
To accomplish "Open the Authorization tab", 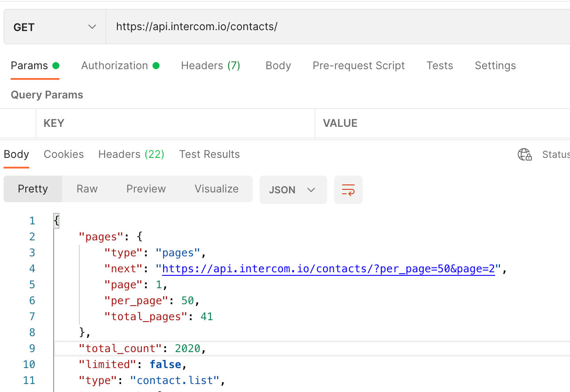I will [x=120, y=66].
